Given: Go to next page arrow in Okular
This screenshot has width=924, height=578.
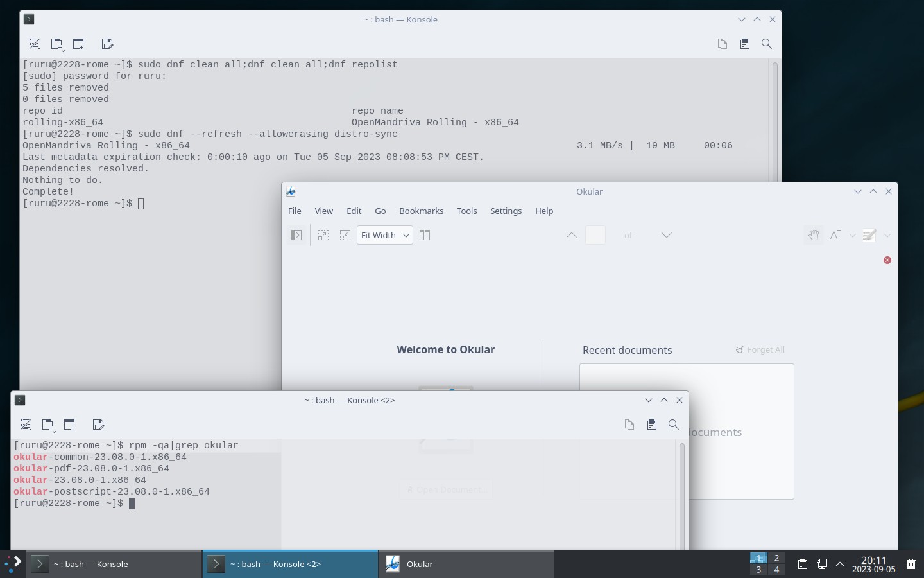Looking at the screenshot, I should [x=667, y=235].
